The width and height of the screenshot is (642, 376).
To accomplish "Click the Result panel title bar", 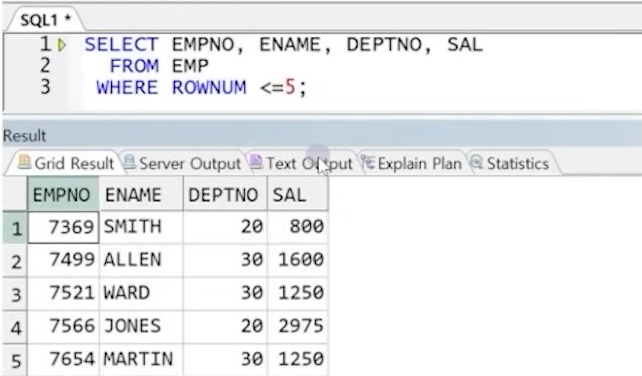I will [322, 135].
